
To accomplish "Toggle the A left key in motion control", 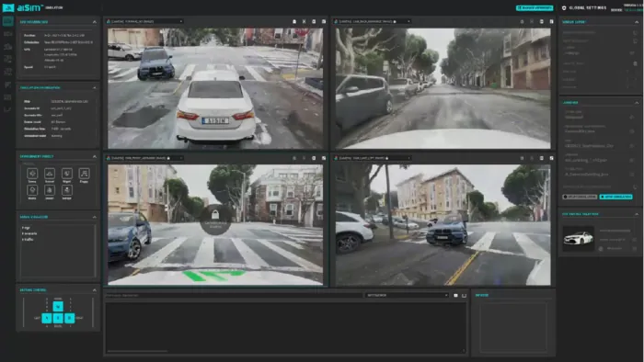I will click(x=47, y=318).
